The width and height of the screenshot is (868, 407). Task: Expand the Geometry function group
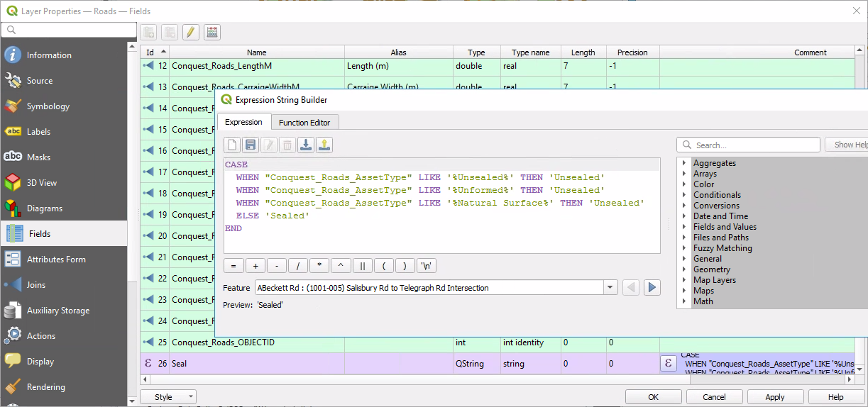(x=684, y=269)
